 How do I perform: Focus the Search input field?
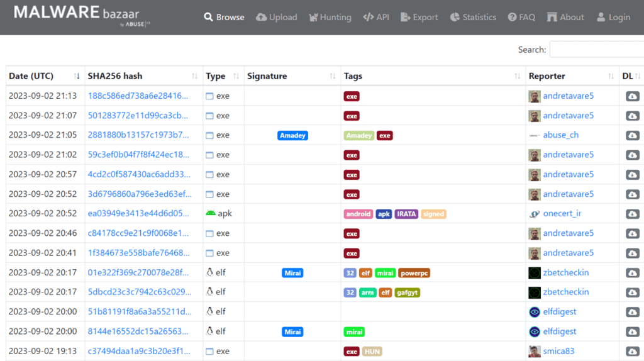click(x=596, y=50)
